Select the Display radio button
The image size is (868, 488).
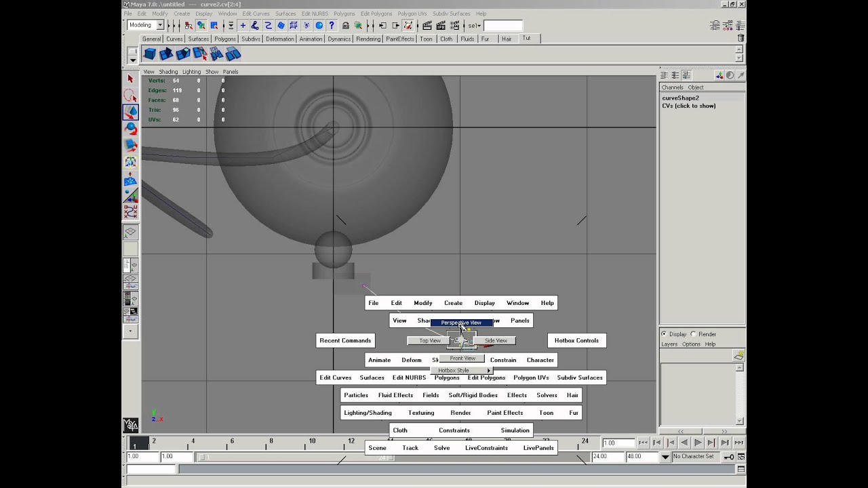[x=665, y=334]
